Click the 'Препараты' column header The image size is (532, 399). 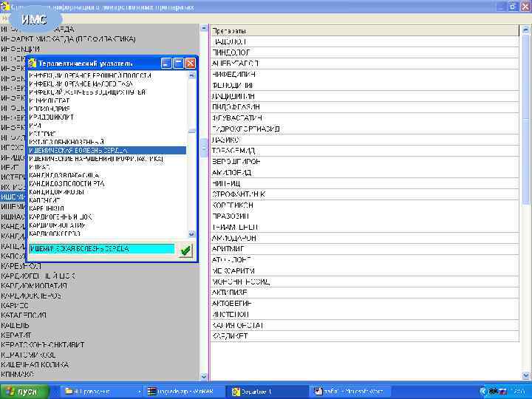tap(365, 30)
